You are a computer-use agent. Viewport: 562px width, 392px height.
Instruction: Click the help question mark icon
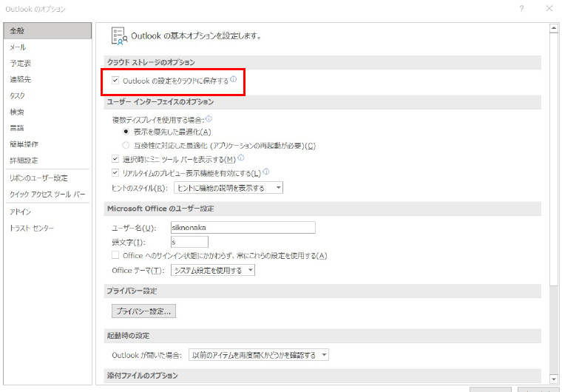[x=521, y=9]
